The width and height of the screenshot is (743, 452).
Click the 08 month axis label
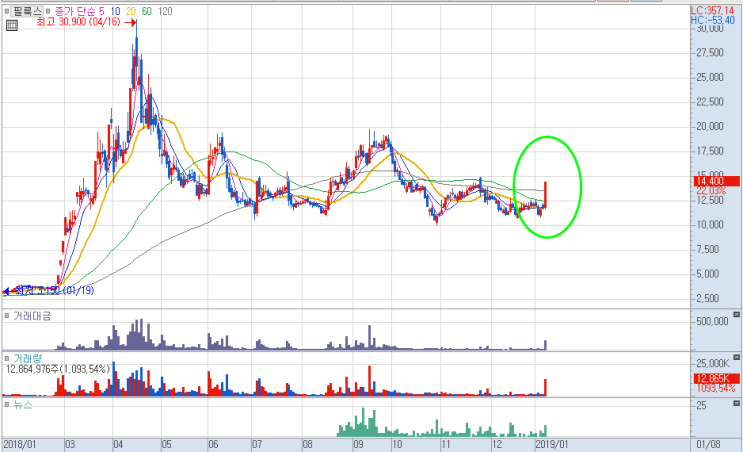click(308, 444)
